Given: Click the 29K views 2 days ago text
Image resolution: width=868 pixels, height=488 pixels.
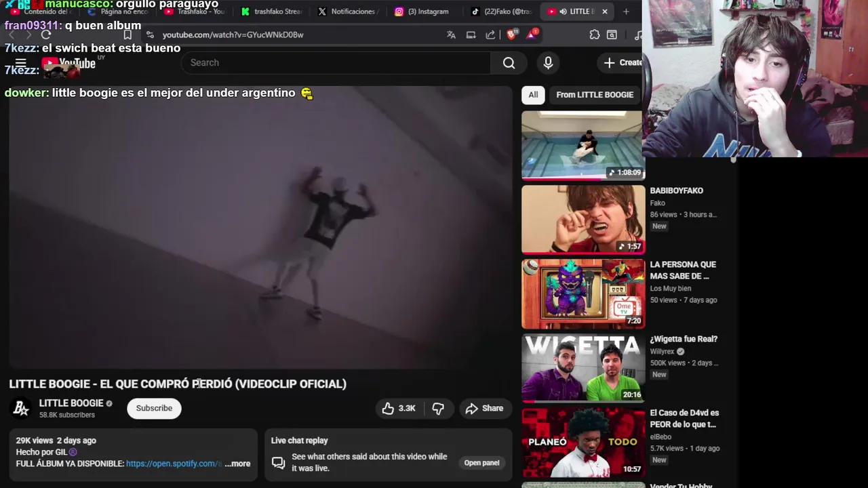Looking at the screenshot, I should point(56,441).
